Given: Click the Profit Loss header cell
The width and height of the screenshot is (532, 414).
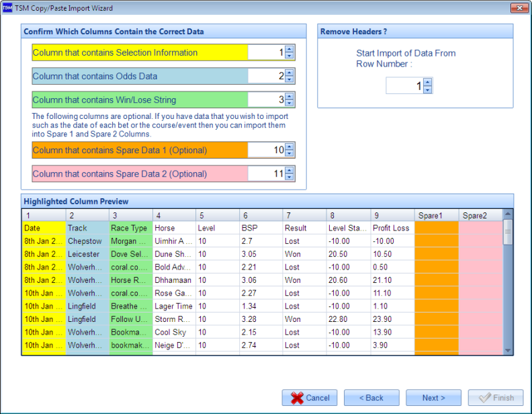Looking at the screenshot, I should [391, 229].
